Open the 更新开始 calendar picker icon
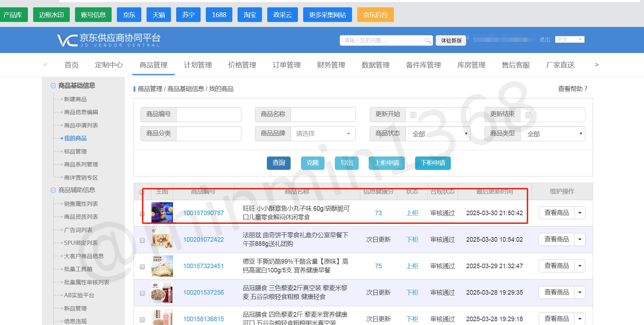 [413, 115]
